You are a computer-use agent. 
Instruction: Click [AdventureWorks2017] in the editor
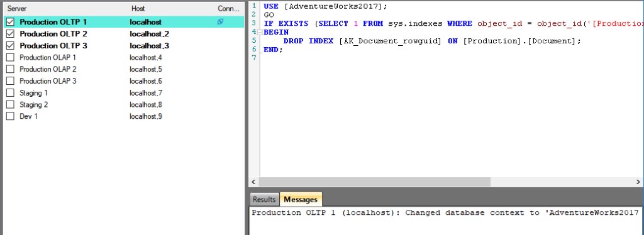point(333,6)
